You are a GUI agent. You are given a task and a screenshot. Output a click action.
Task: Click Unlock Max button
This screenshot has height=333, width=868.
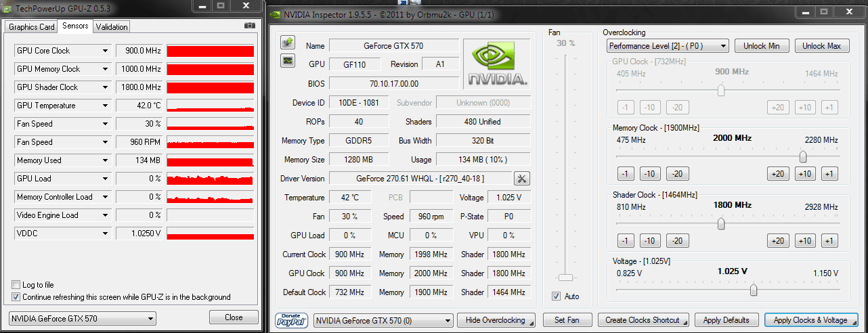821,46
